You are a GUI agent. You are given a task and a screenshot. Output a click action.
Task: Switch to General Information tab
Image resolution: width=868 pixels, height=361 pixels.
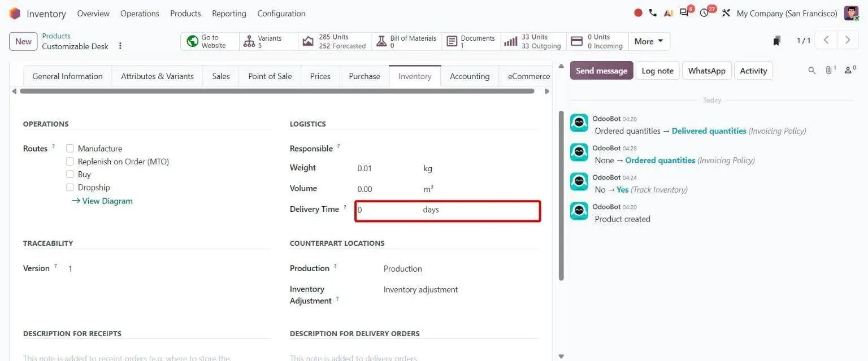point(67,76)
